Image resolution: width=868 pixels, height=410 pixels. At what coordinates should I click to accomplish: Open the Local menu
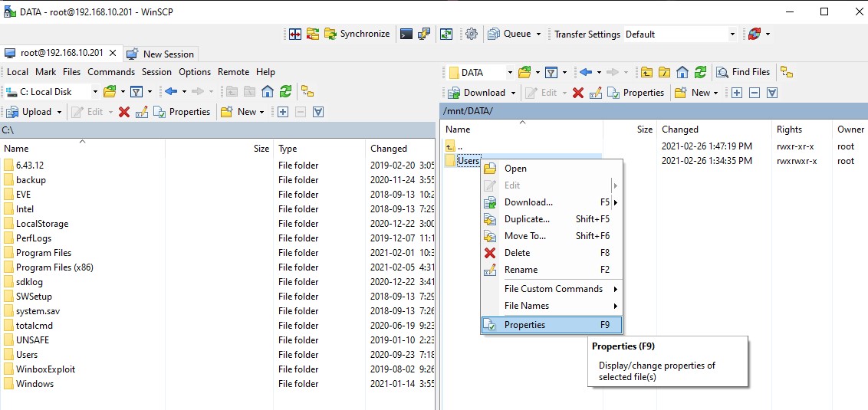pyautogui.click(x=17, y=72)
